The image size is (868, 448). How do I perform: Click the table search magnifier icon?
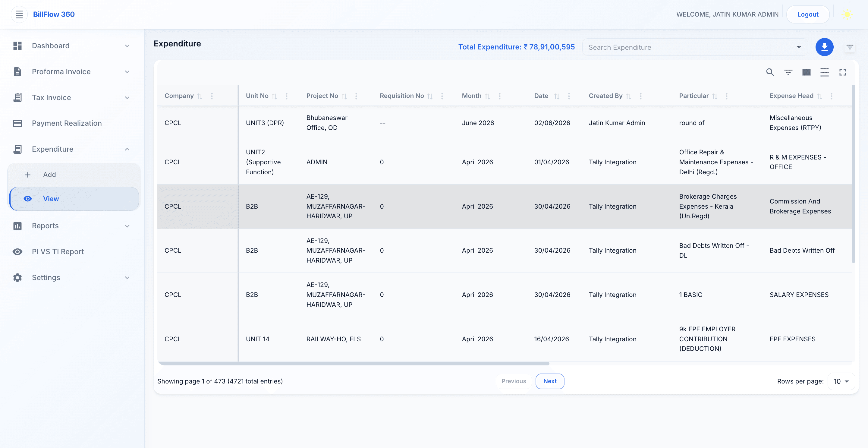pos(770,72)
